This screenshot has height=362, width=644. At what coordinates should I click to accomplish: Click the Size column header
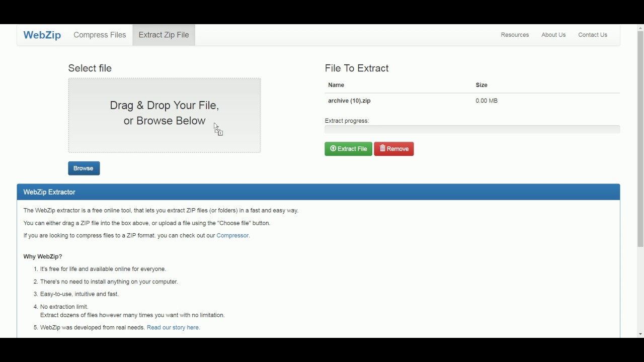pyautogui.click(x=481, y=85)
